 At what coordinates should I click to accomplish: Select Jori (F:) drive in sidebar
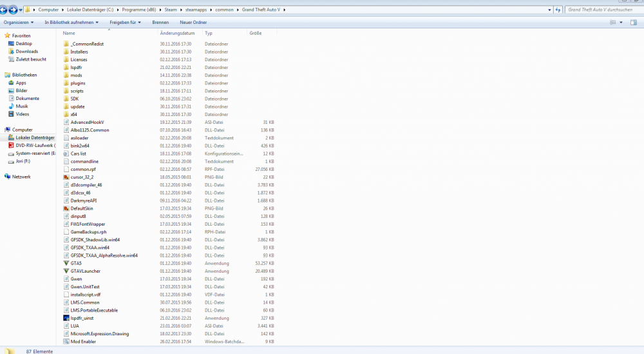click(23, 161)
